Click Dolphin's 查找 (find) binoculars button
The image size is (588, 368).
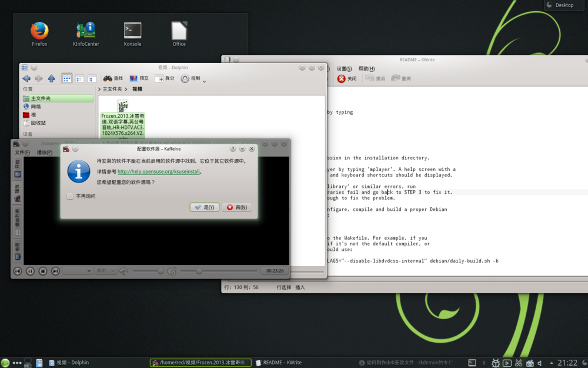113,78
